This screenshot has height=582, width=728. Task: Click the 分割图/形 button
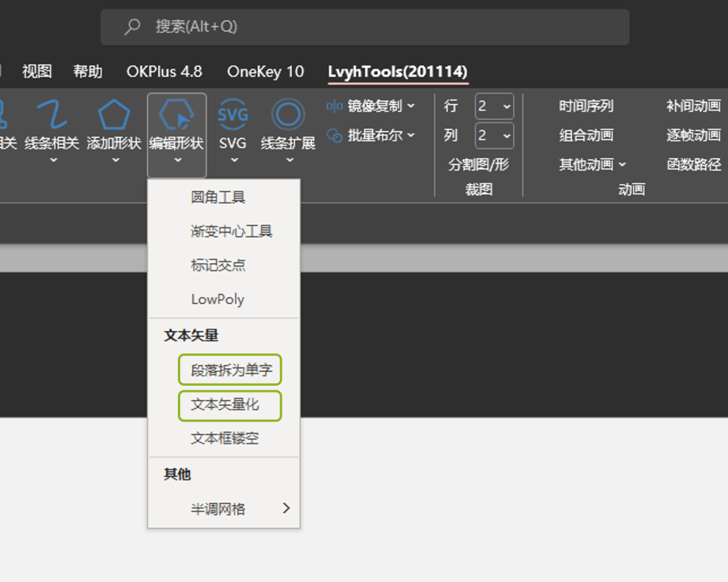click(479, 165)
